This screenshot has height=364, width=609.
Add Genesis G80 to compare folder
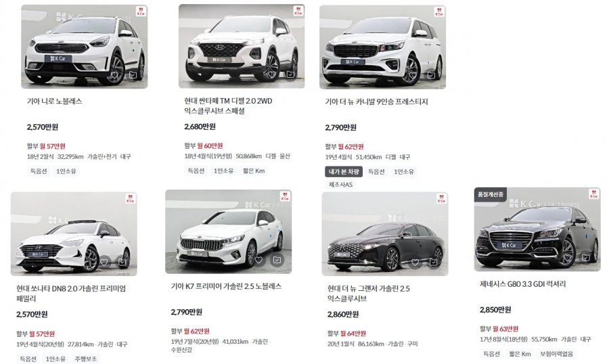[x=585, y=257]
